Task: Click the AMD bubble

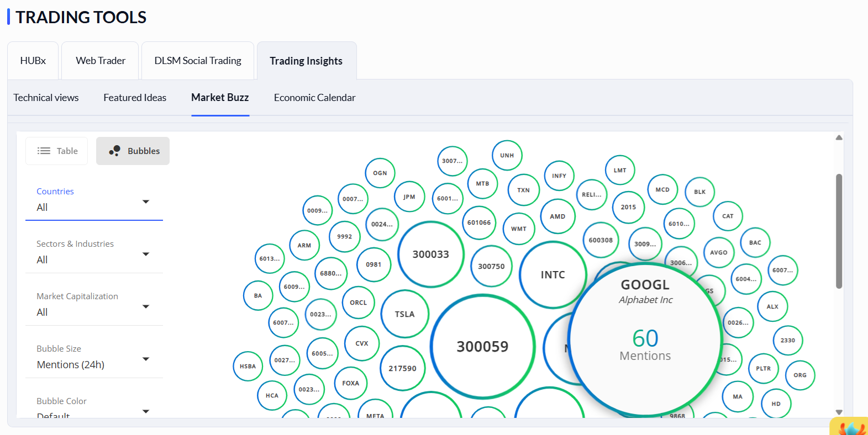Action: (557, 216)
